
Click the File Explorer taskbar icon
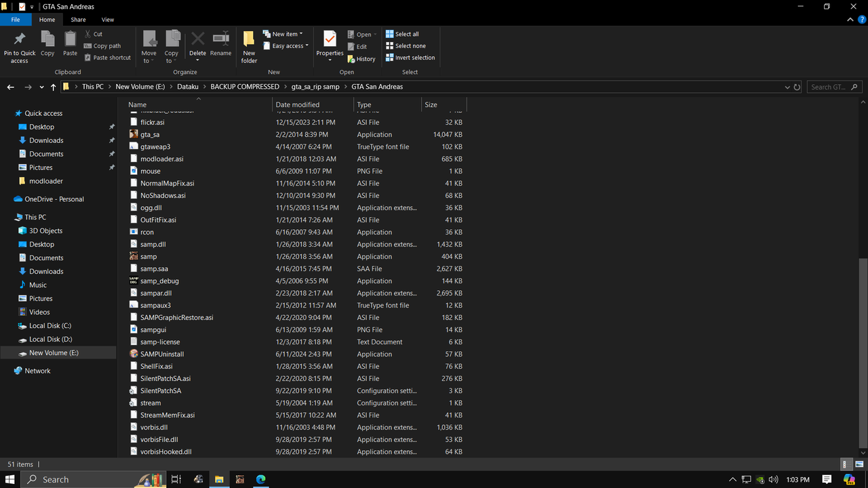(219, 479)
